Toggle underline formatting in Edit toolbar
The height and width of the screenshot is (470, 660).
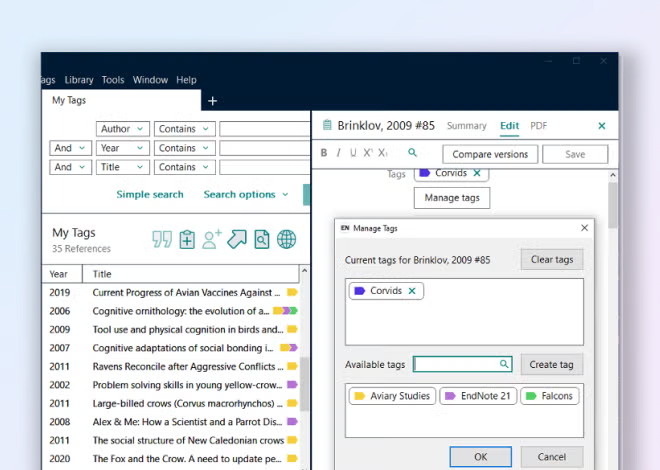(353, 153)
